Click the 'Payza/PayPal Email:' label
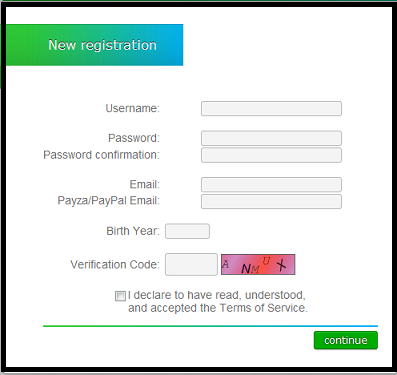This screenshot has height=375, width=397. click(109, 201)
